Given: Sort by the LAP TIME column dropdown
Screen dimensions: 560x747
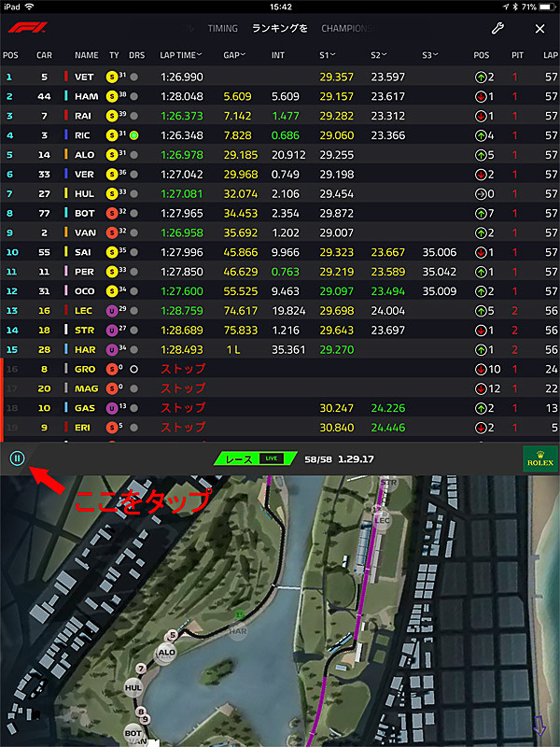Looking at the screenshot, I should pyautogui.click(x=180, y=55).
